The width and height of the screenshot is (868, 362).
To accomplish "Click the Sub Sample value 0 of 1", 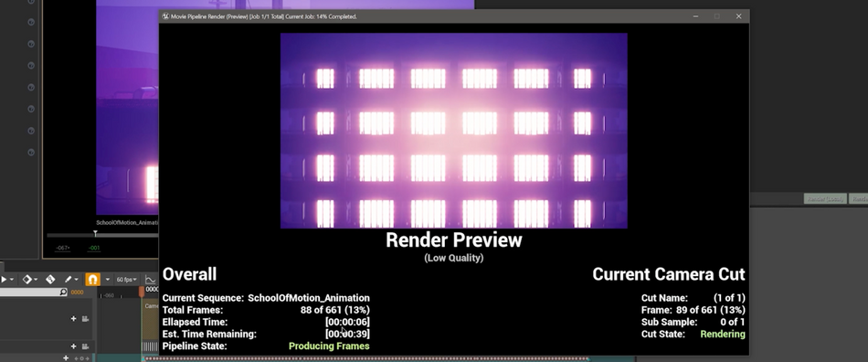I will 733,322.
